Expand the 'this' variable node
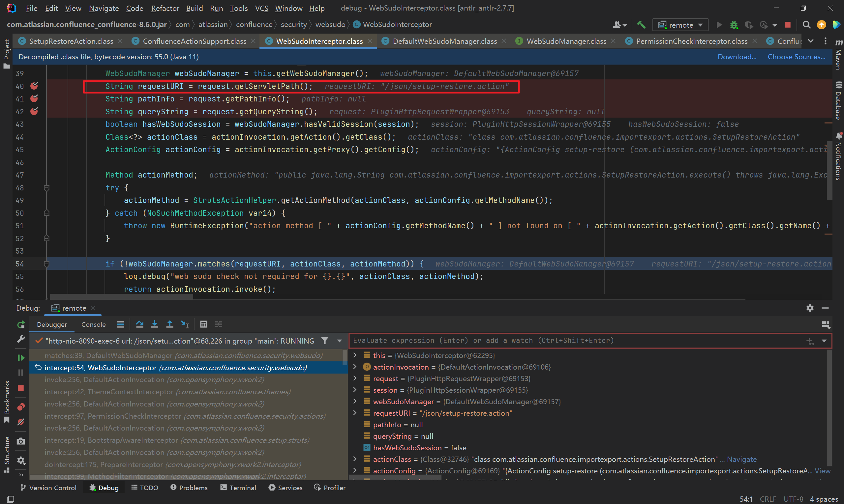This screenshot has height=504, width=844. 354,355
